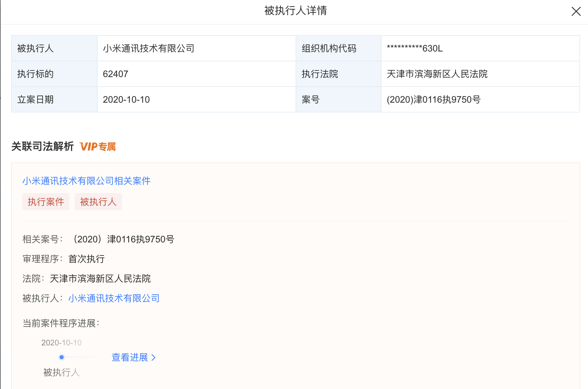Select filing date 2020-10-10 in table
The width and height of the screenshot is (588, 389).
(x=126, y=100)
